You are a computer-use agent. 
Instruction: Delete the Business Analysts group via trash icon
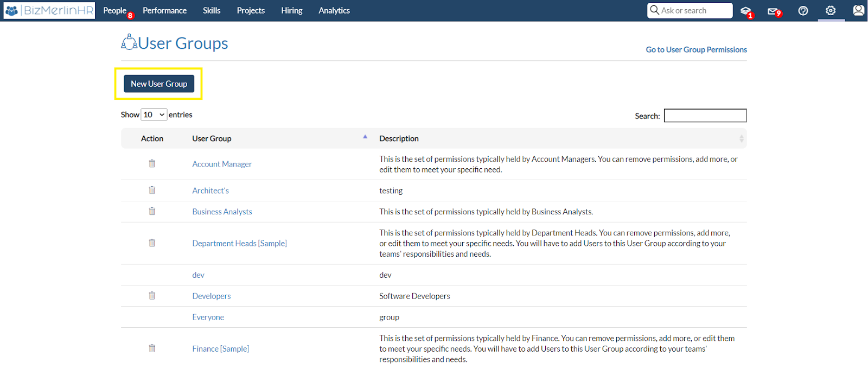152,211
